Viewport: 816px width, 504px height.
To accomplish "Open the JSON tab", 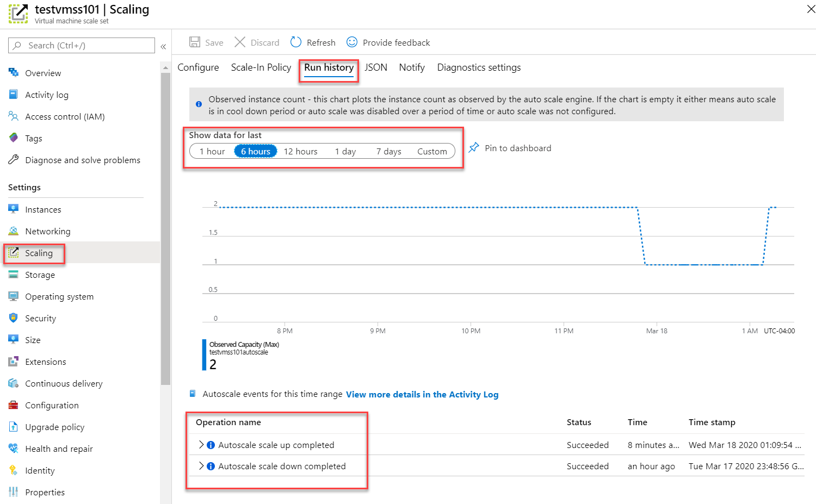I will pos(376,67).
